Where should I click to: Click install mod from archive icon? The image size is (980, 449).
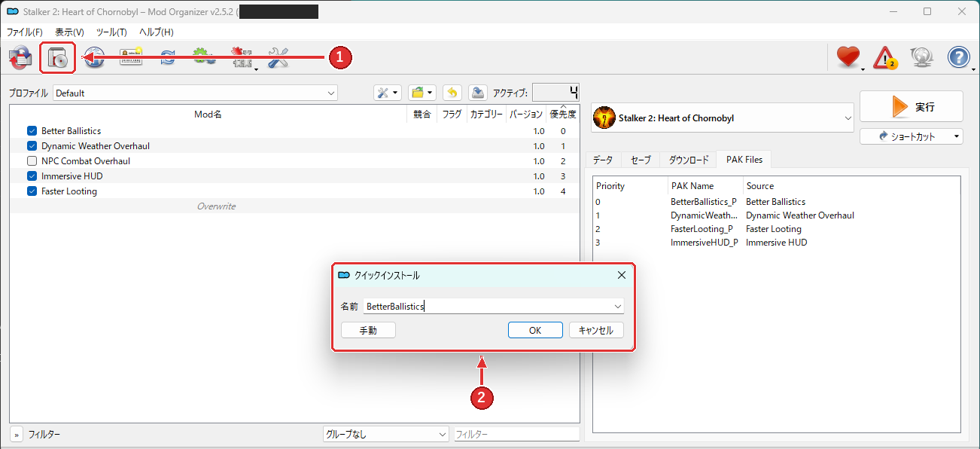pos(58,58)
